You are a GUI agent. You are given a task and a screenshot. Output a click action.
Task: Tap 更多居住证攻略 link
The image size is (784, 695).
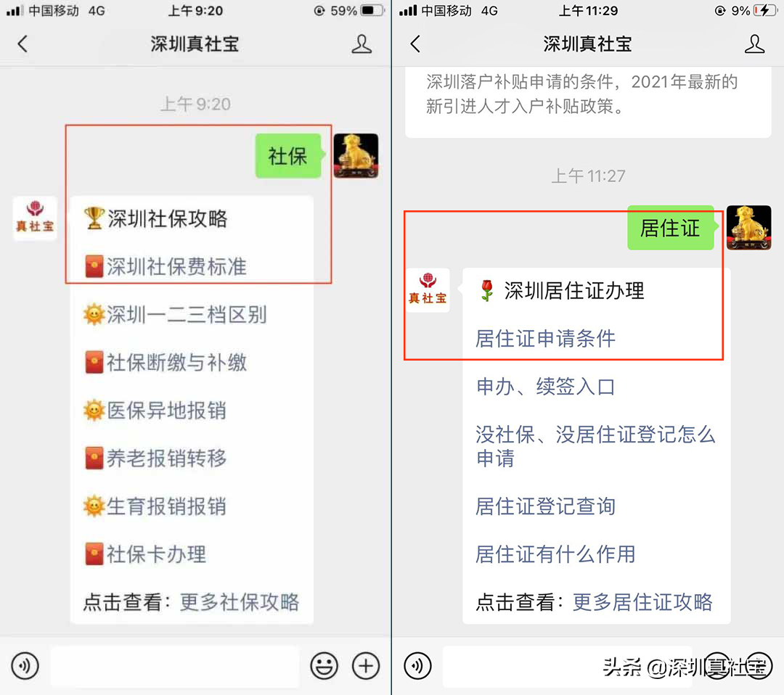(x=642, y=602)
